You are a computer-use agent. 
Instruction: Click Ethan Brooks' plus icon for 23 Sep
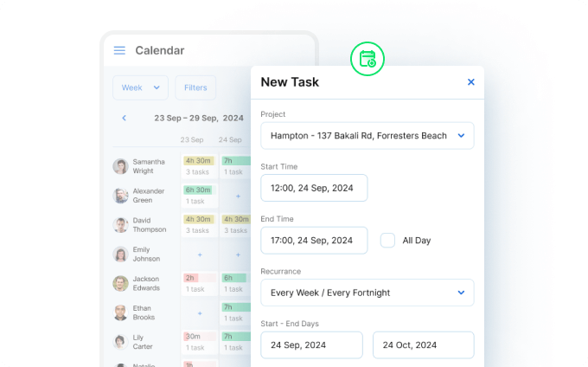click(x=200, y=312)
